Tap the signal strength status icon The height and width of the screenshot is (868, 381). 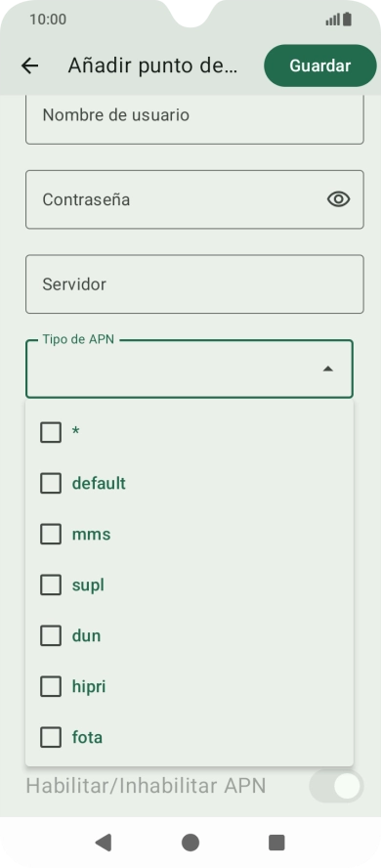tap(332, 20)
